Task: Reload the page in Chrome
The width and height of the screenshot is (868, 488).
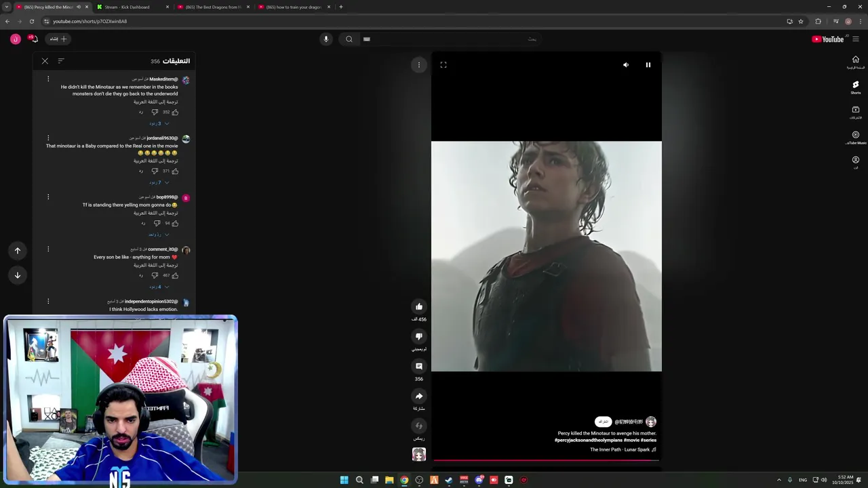Action: coord(31,21)
